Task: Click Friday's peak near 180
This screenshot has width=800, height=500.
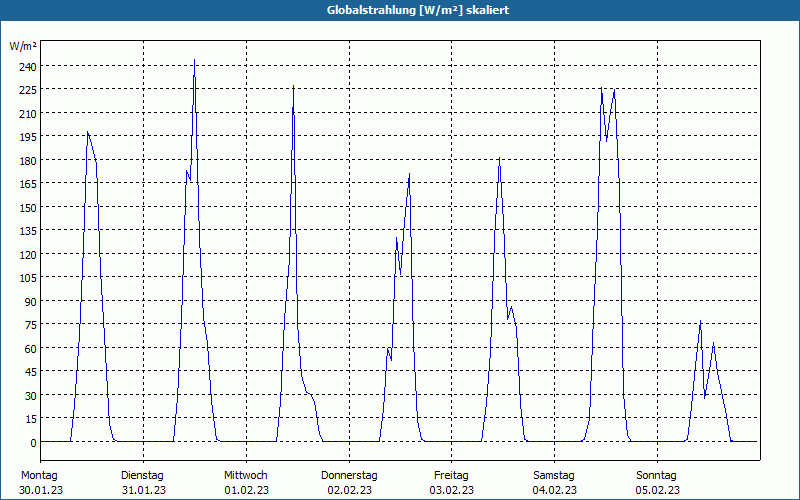Action: pyautogui.click(x=499, y=158)
